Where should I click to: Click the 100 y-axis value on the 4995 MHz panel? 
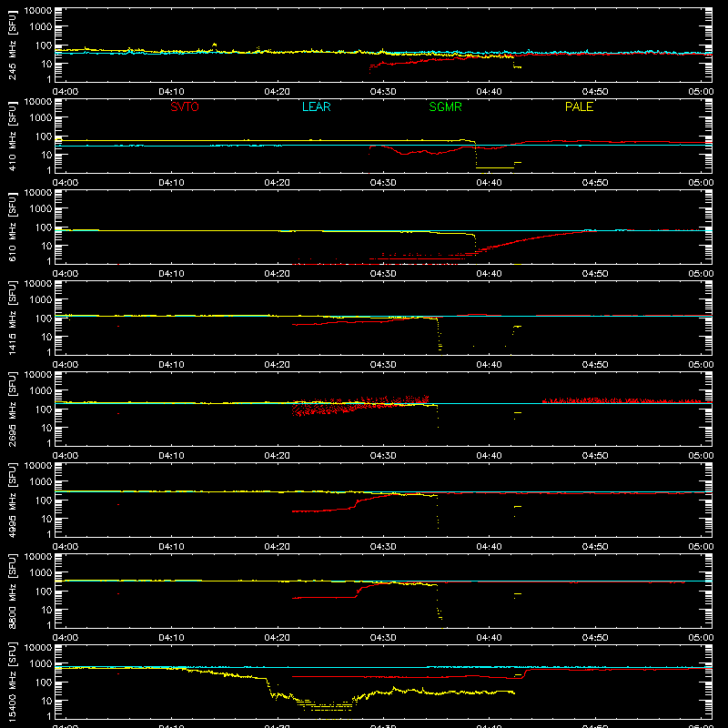pyautogui.click(x=43, y=500)
